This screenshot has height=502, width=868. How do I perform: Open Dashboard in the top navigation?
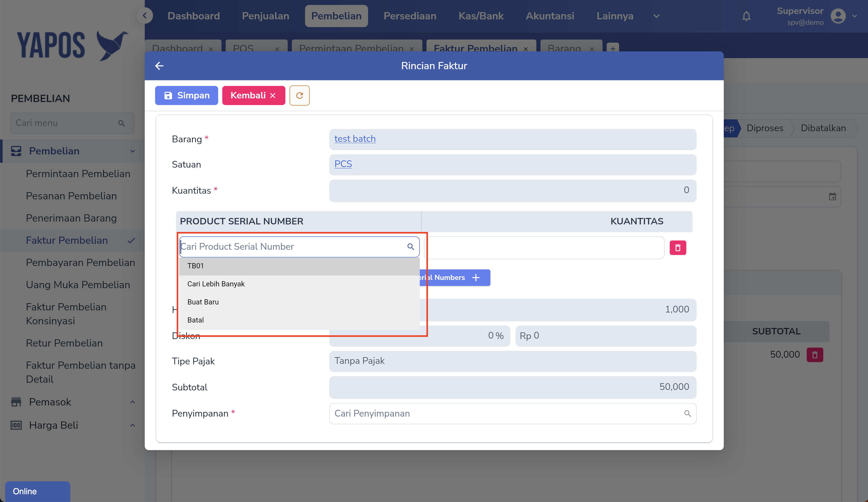pyautogui.click(x=194, y=16)
